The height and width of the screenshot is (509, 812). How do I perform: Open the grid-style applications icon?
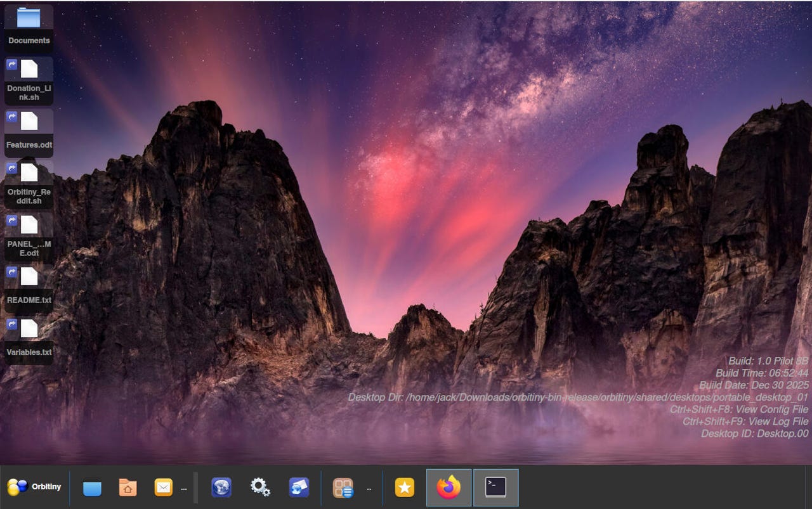tap(343, 487)
